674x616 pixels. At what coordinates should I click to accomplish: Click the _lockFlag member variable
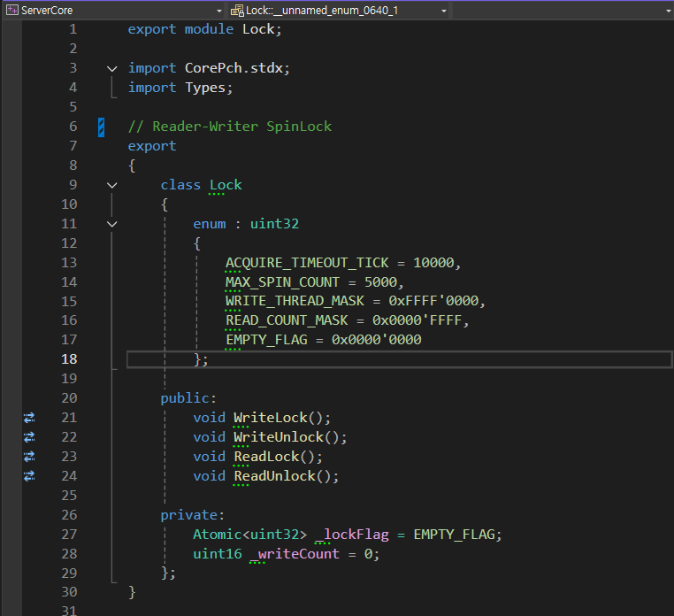pyautogui.click(x=352, y=535)
